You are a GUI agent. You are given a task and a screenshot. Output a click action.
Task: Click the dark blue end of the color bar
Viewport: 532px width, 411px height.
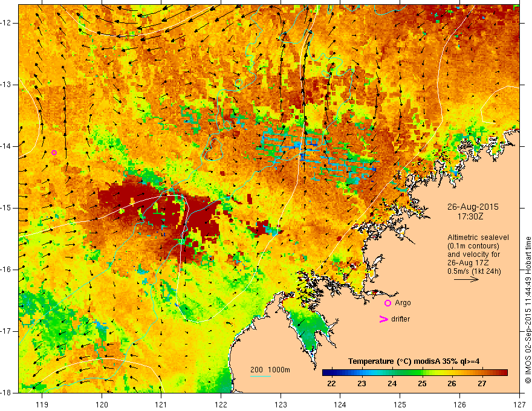[x=326, y=373]
